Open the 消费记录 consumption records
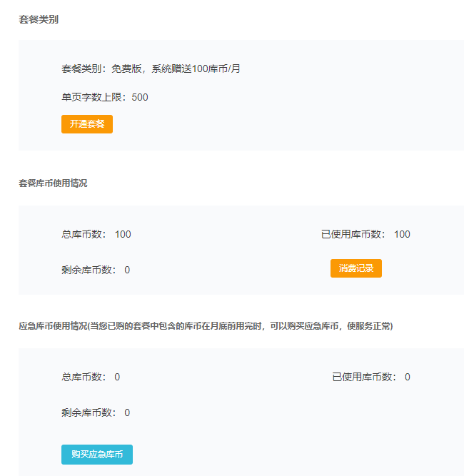The image size is (464, 476). (356, 268)
